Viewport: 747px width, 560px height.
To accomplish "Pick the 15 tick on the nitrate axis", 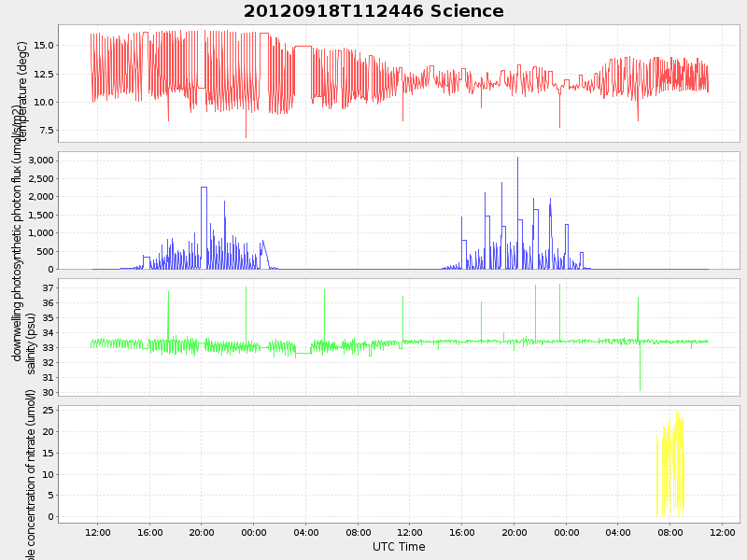I will coord(49,454).
